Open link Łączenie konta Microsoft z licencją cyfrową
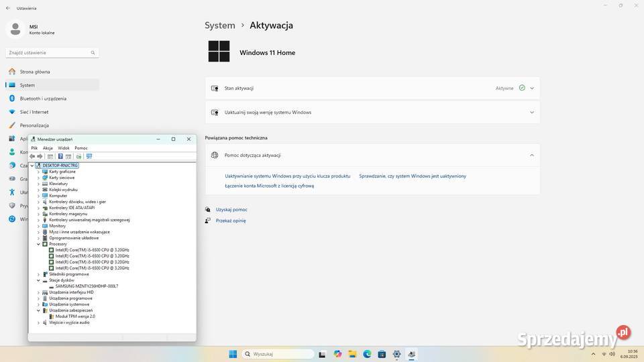Screen dimensions: 644x362 pyautogui.click(x=270, y=186)
